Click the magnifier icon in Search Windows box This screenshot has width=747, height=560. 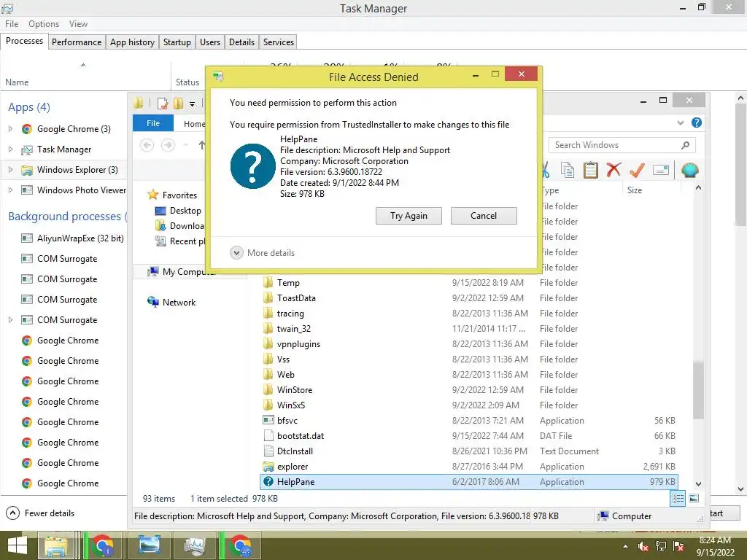pos(685,145)
